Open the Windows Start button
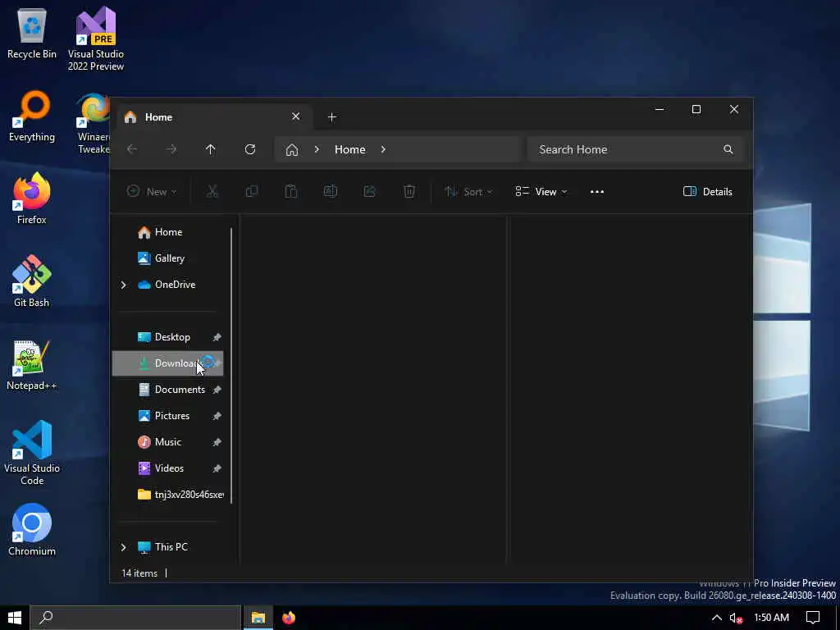This screenshot has width=840, height=630. click(x=15, y=618)
